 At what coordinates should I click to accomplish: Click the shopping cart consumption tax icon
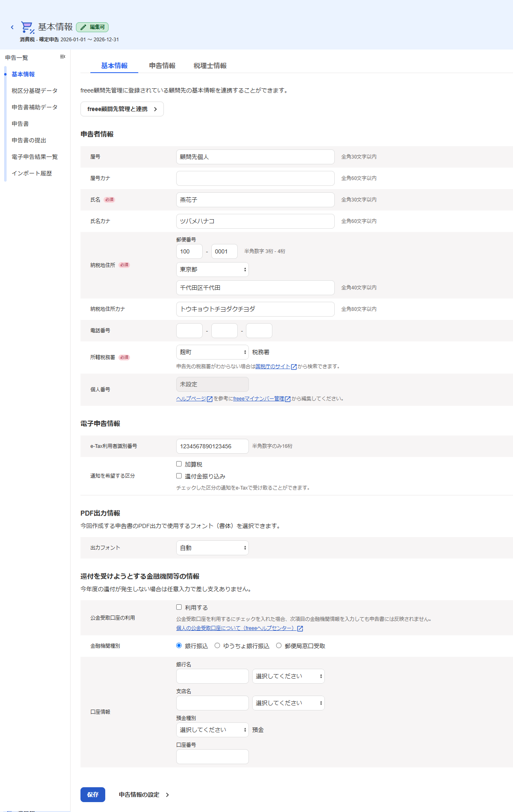tap(28, 27)
